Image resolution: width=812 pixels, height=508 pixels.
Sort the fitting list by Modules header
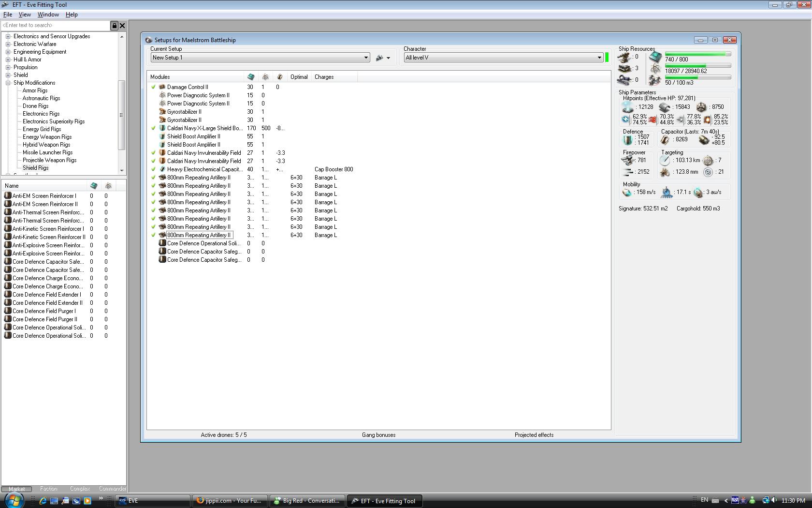tap(196, 77)
